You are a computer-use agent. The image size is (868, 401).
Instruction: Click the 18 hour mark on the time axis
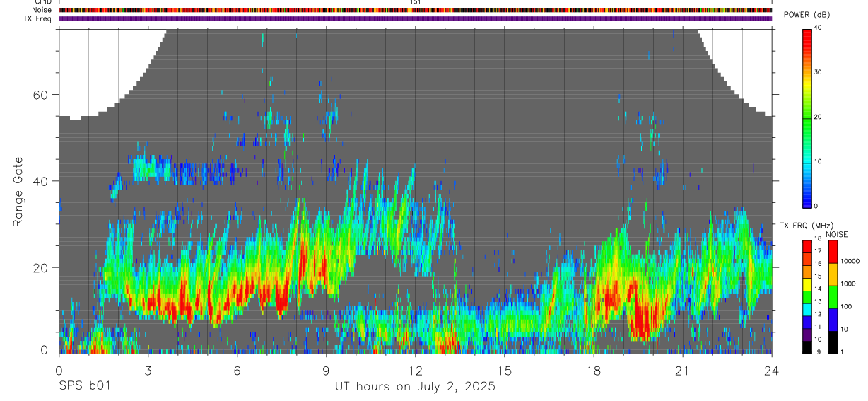coord(594,371)
